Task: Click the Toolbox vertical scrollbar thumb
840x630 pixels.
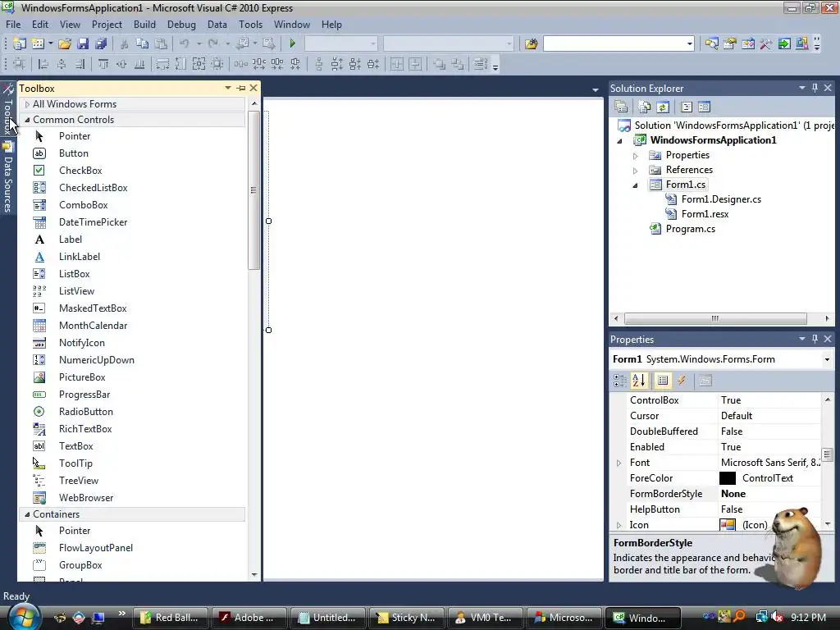Action: (254, 190)
